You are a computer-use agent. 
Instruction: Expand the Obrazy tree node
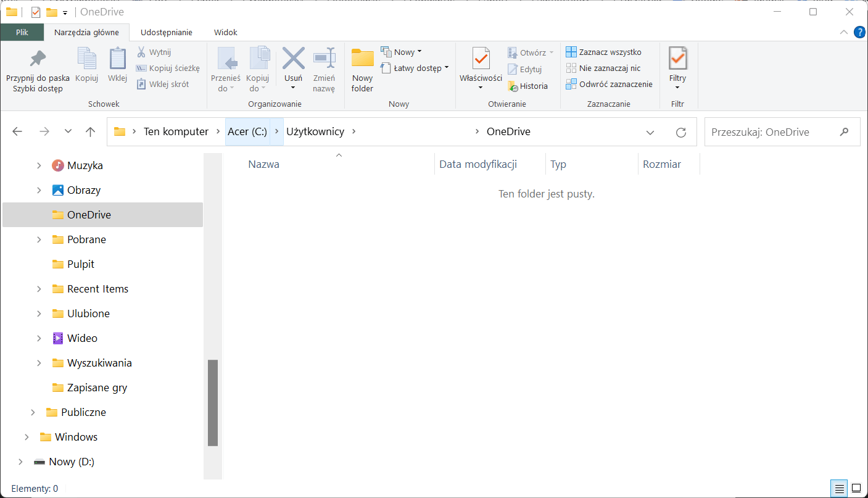point(39,190)
